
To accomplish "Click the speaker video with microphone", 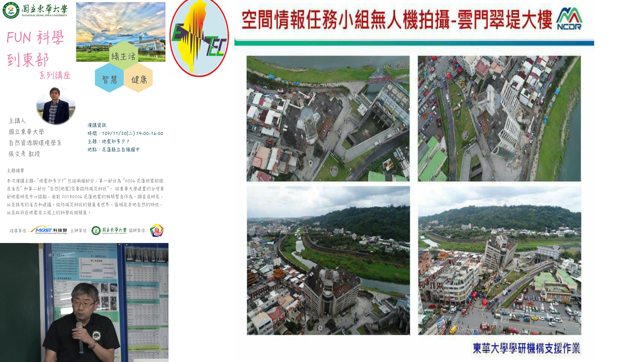I will pos(84,302).
